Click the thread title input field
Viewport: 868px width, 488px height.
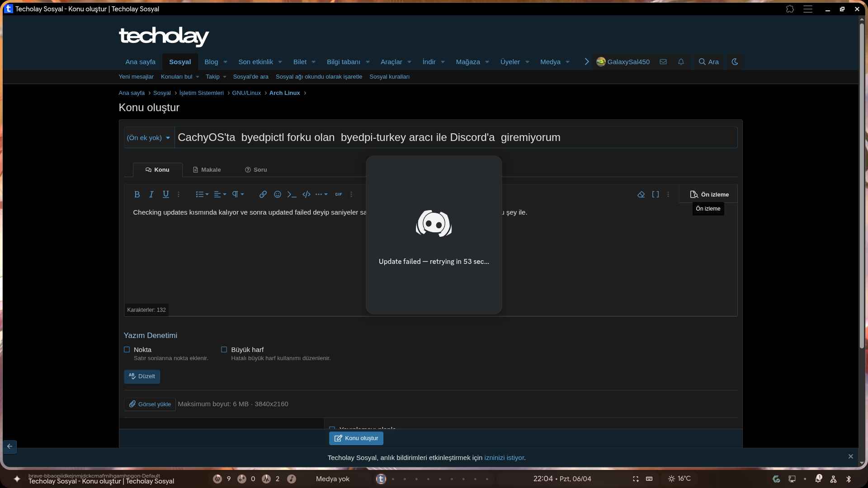[456, 138]
